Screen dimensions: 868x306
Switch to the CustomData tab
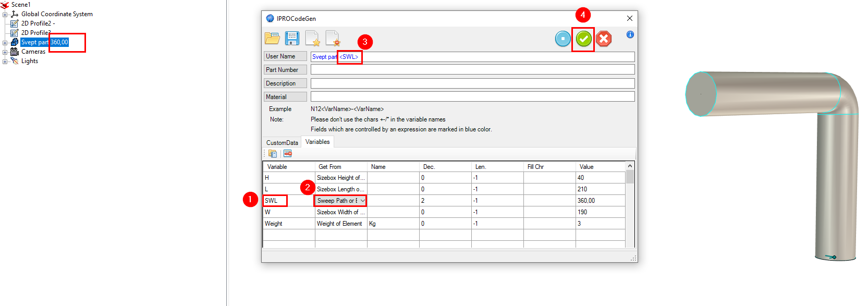pos(282,142)
